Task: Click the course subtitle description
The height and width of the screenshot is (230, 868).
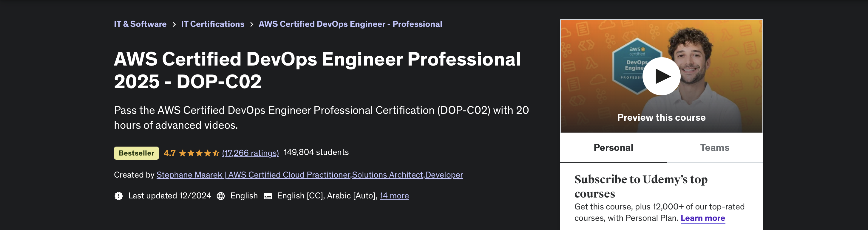Action: coord(321,117)
